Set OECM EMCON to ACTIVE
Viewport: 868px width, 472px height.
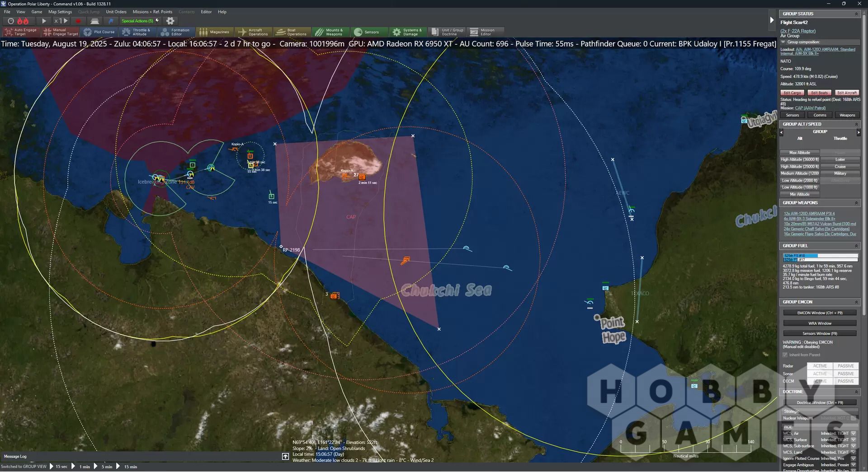click(820, 381)
